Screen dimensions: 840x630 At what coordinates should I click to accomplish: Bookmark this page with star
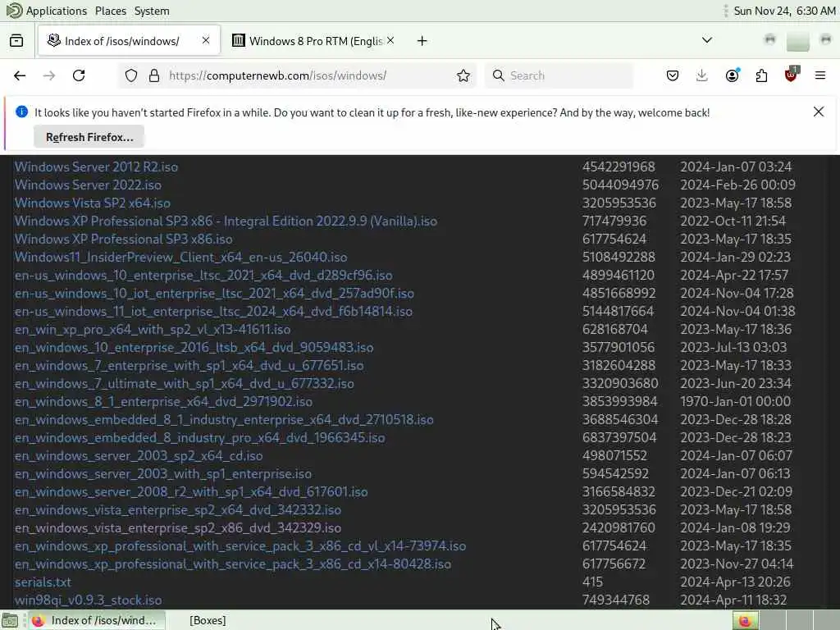click(x=463, y=75)
